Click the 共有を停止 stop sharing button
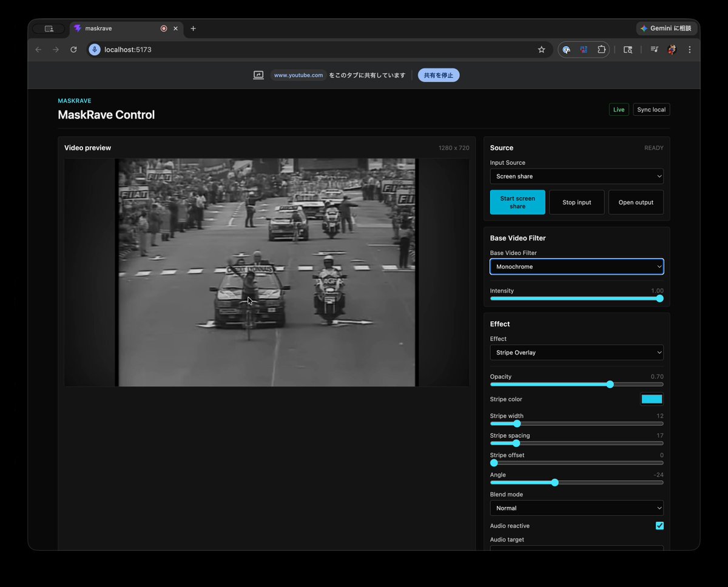728x587 pixels. pyautogui.click(x=439, y=75)
